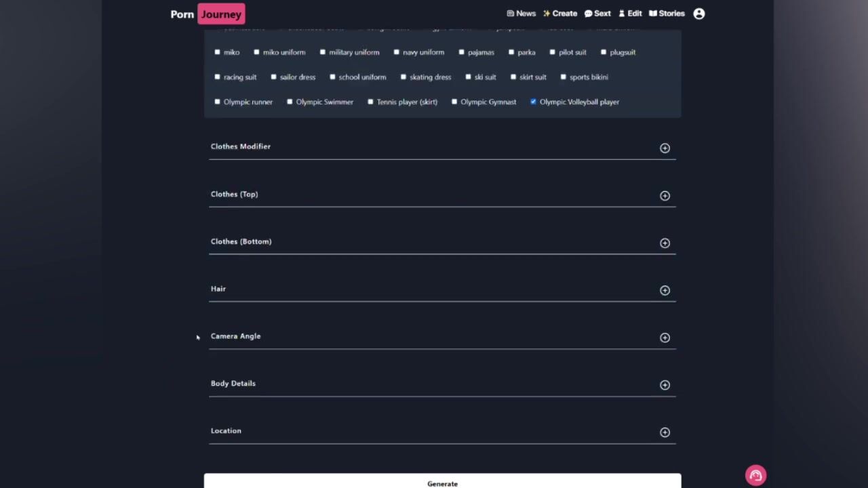Open the News menu item
The width and height of the screenshot is (868, 488).
(x=521, y=14)
